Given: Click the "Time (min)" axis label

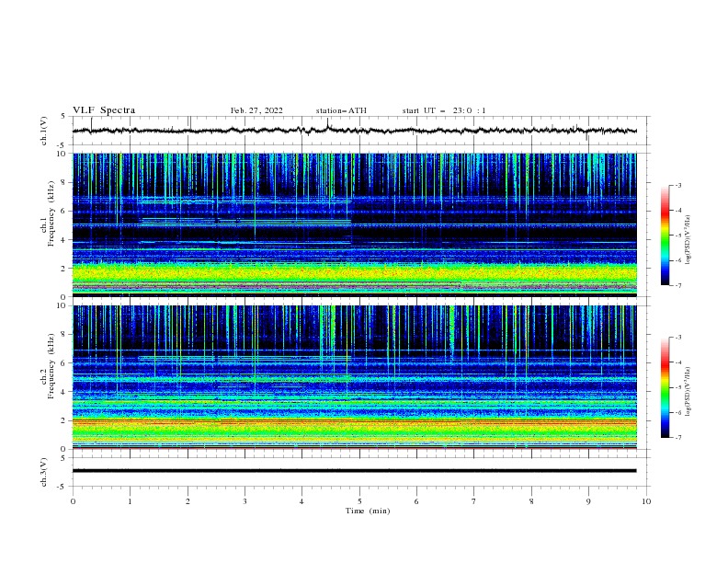Looking at the screenshot, I should point(368,511).
